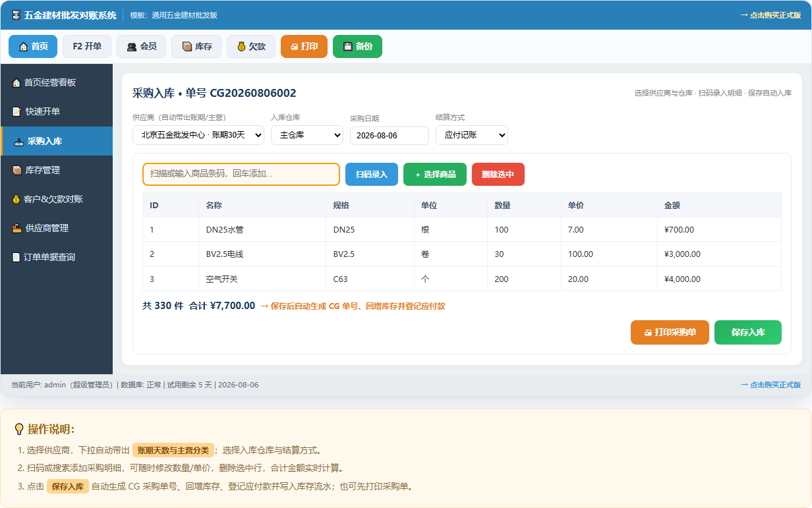Click the house icon on 首页 toolbar button
Viewport: 812px width, 508px height.
click(x=24, y=47)
